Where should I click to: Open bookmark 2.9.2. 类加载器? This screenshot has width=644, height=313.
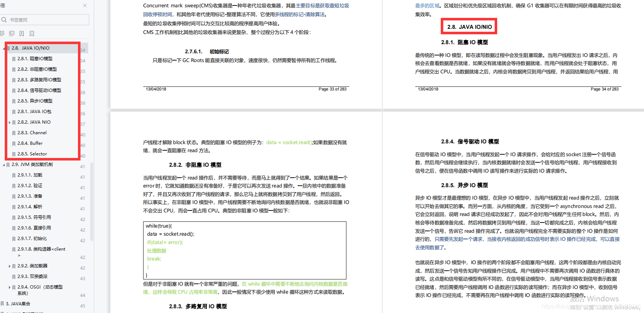pos(32,266)
